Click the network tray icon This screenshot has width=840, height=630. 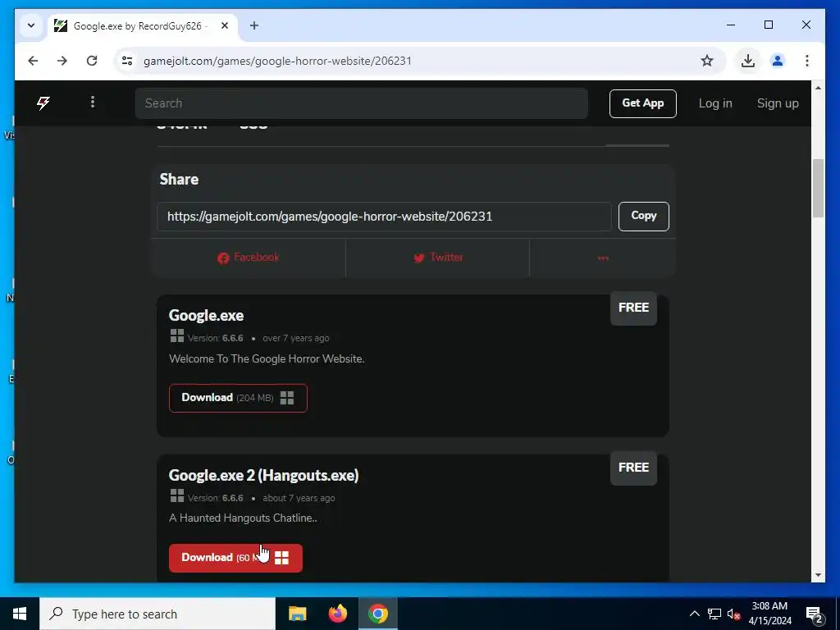(x=714, y=614)
